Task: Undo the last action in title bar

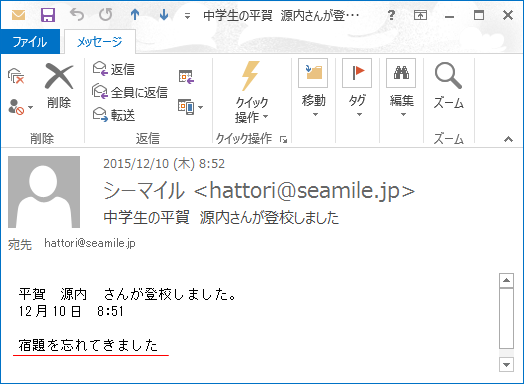Action: pyautogui.click(x=77, y=15)
